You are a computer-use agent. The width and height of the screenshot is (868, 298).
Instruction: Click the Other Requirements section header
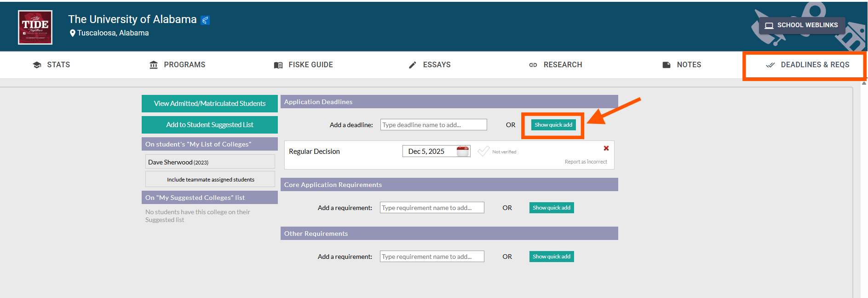(449, 234)
